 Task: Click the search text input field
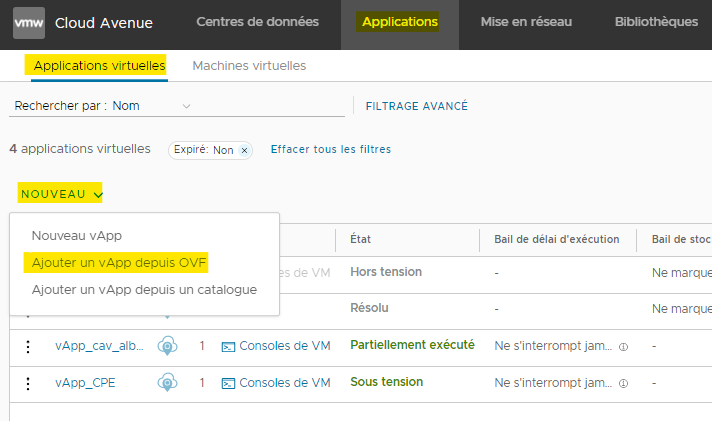tap(270, 106)
